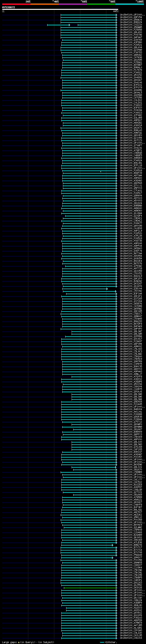Select the UniRef100_P17878 label

(131, 70)
